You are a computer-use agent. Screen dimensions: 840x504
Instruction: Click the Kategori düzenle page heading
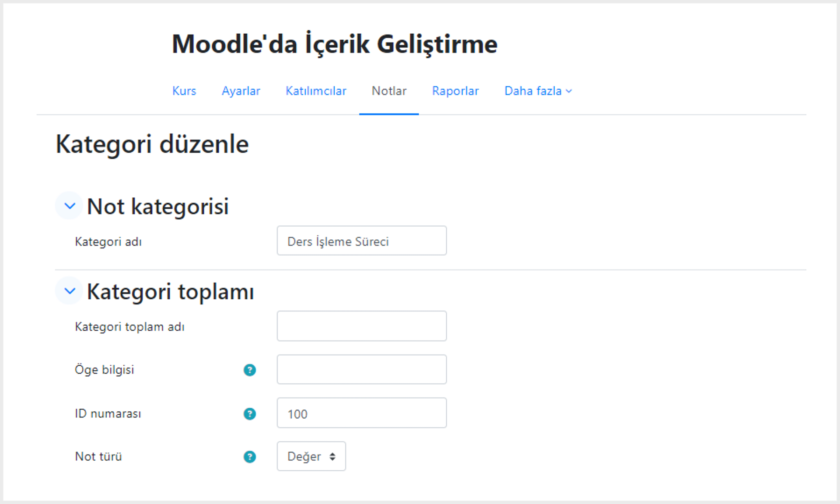pyautogui.click(x=152, y=145)
